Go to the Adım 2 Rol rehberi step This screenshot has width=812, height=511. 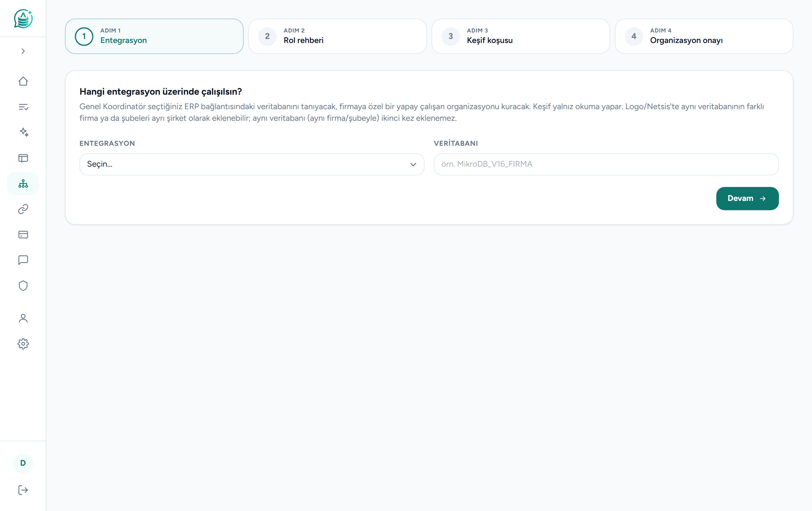(337, 36)
